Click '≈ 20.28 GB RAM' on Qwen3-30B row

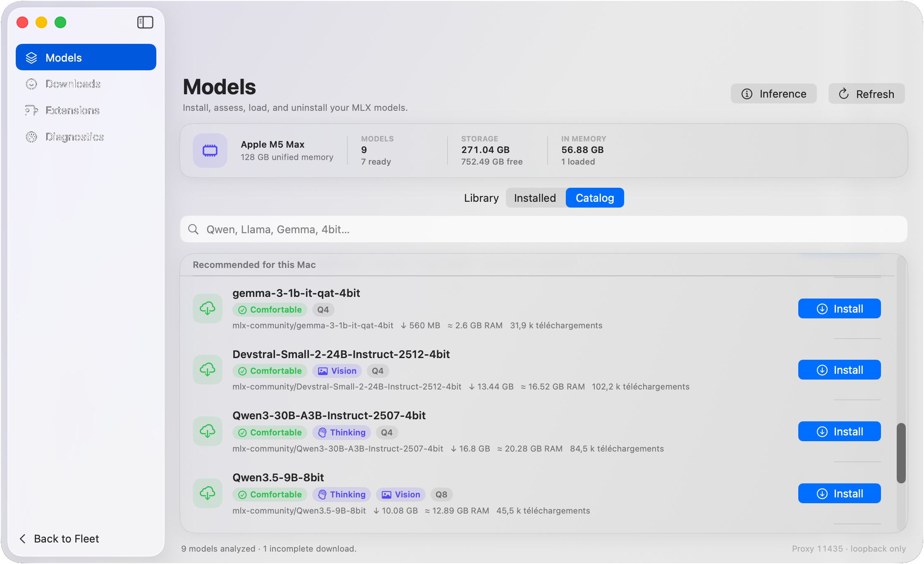click(530, 449)
